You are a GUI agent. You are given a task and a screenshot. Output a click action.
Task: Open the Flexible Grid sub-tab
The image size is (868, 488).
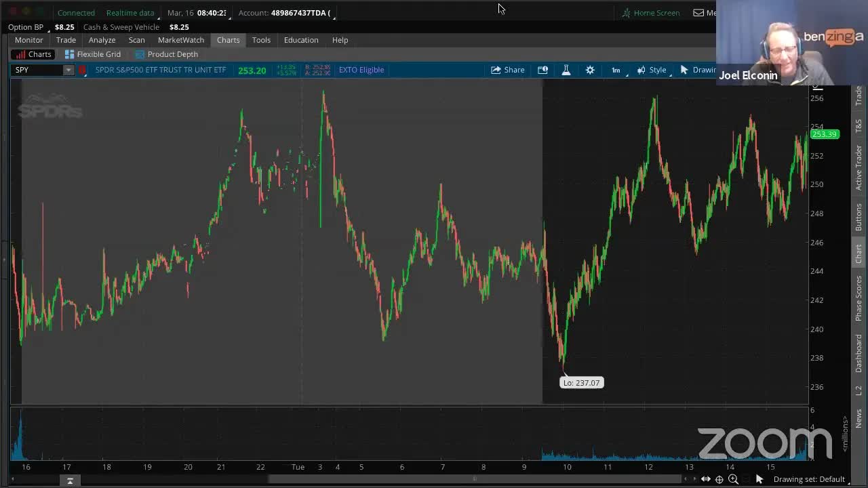tap(93, 54)
